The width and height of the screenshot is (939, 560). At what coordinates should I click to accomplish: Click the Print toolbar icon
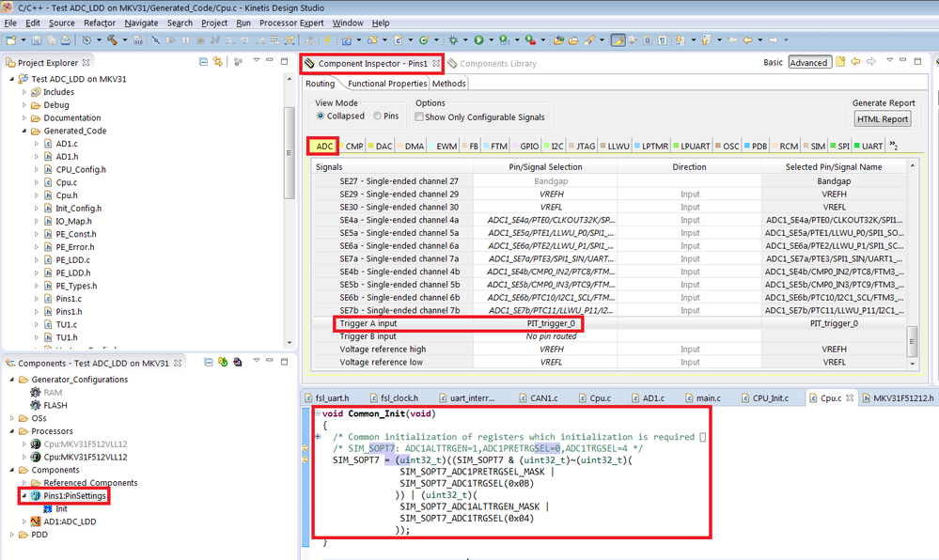coord(65,40)
